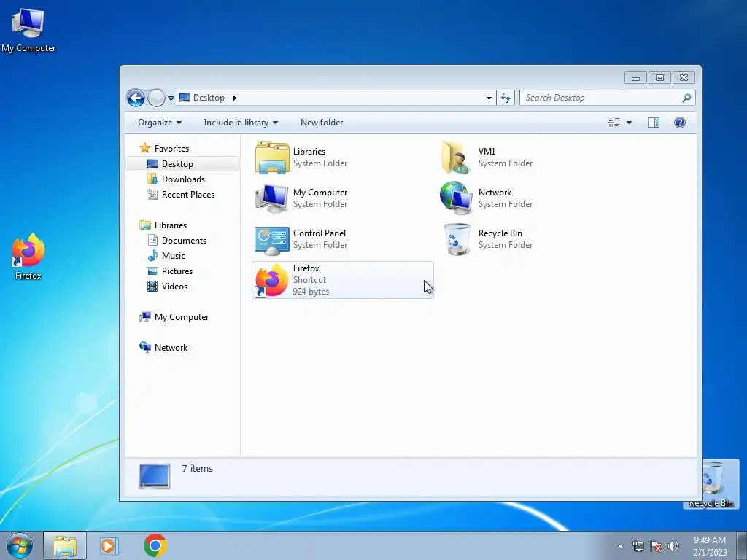Focus the Search Desktop field
Screen dimensions: 747x560
pos(608,98)
